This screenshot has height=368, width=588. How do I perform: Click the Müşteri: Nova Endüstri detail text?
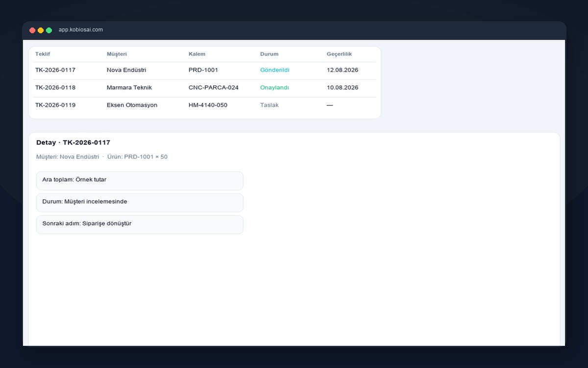(x=68, y=157)
